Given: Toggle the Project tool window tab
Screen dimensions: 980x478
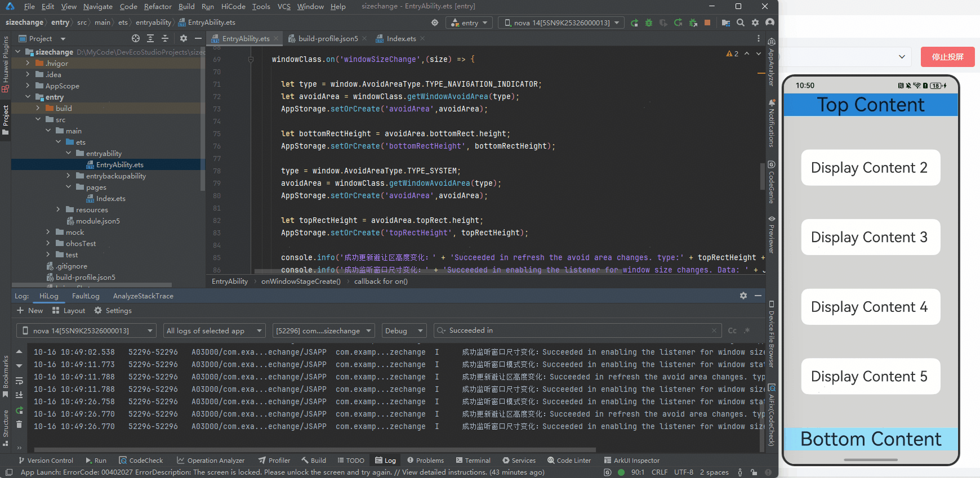Looking at the screenshot, I should [x=6, y=120].
